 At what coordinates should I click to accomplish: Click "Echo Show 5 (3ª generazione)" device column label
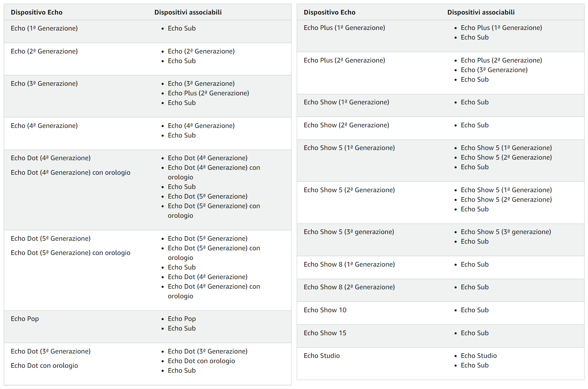349,232
